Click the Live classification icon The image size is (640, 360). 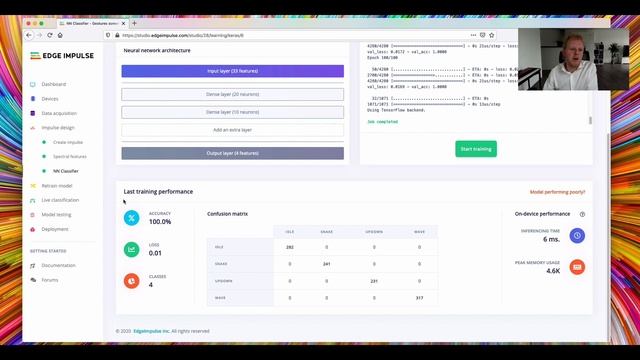tap(33, 200)
